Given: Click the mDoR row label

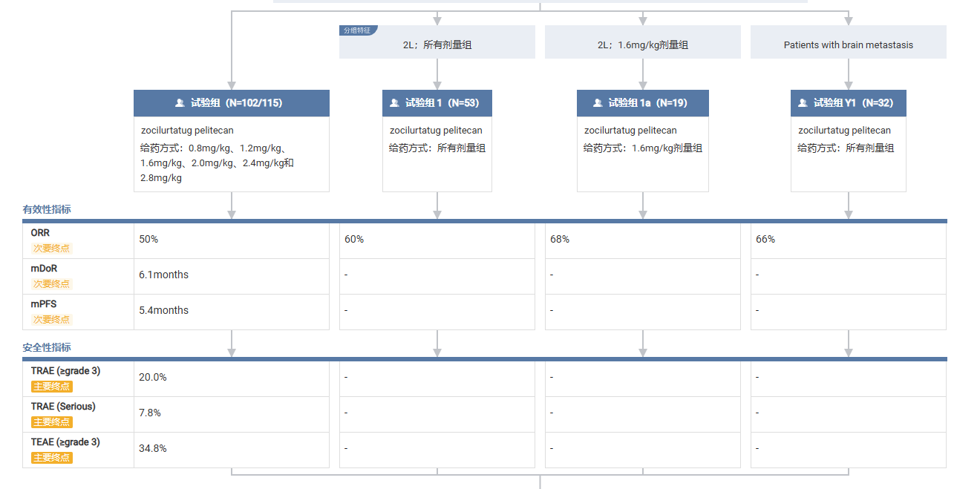Looking at the screenshot, I should pyautogui.click(x=44, y=268).
